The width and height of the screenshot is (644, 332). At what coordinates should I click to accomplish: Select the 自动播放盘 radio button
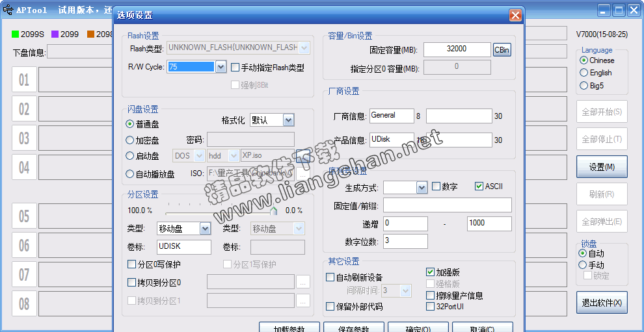tap(129, 174)
